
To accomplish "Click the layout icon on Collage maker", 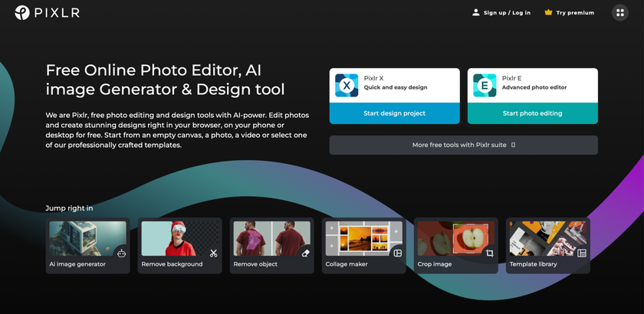I will [397, 253].
